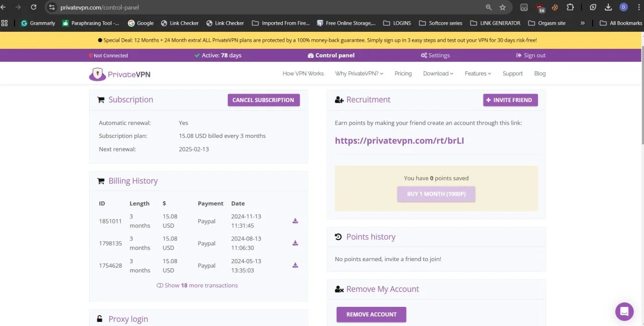Viewport: 644px width, 326px height.
Task: Click the Remove Account button
Action: (x=371, y=314)
